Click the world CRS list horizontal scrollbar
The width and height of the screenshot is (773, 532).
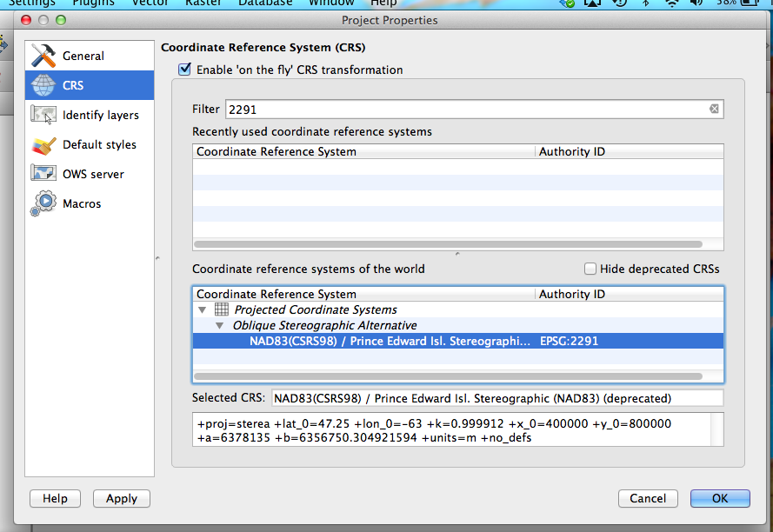447,376
